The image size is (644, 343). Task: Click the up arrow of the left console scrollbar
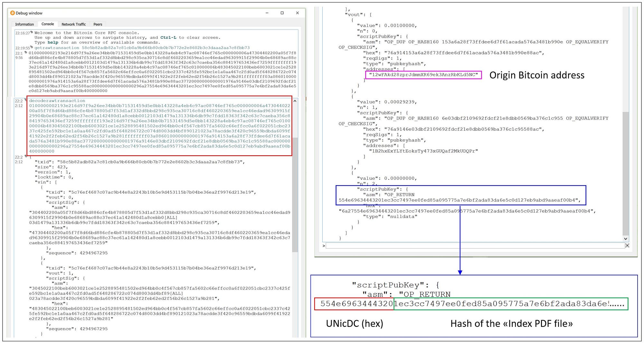point(295,101)
